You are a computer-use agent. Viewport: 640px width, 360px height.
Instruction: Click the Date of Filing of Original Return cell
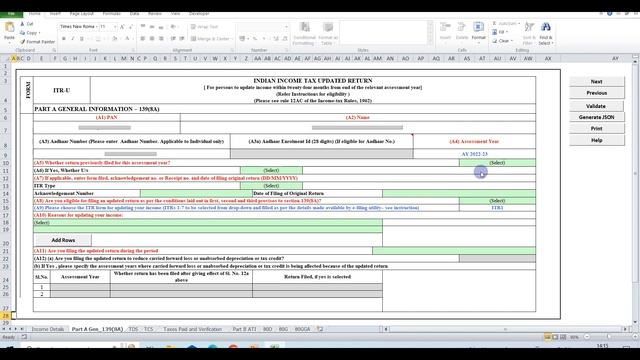(x=459, y=193)
